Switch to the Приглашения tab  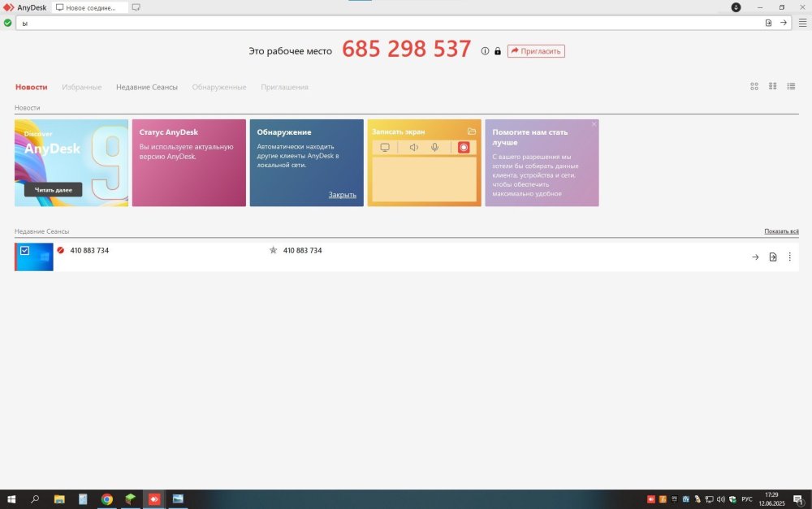(284, 87)
